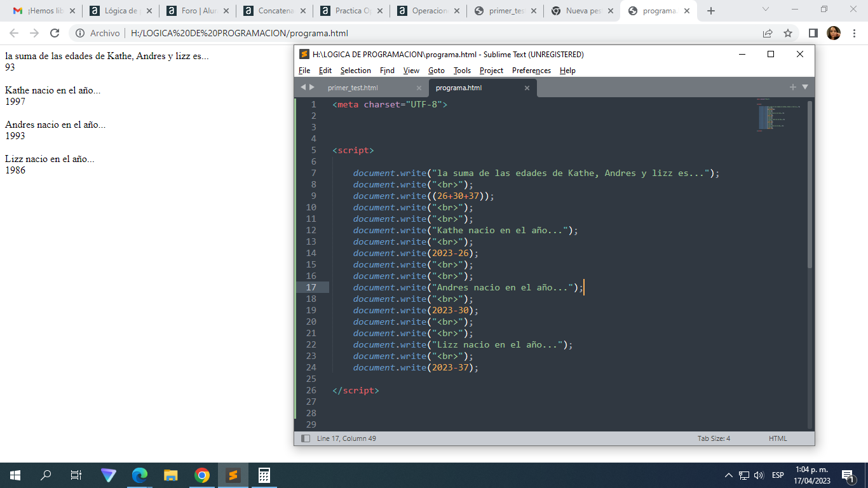Image resolution: width=868 pixels, height=488 pixels.
Task: Click the file info icon in address bar
Action: tap(80, 33)
